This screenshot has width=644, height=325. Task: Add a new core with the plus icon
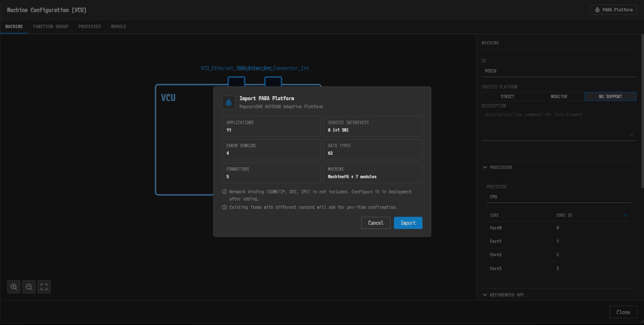pos(625,216)
